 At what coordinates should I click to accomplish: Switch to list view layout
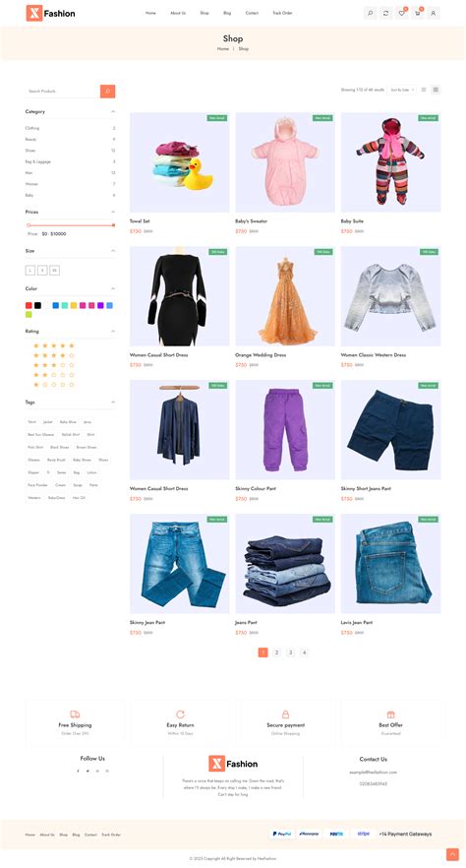click(424, 90)
